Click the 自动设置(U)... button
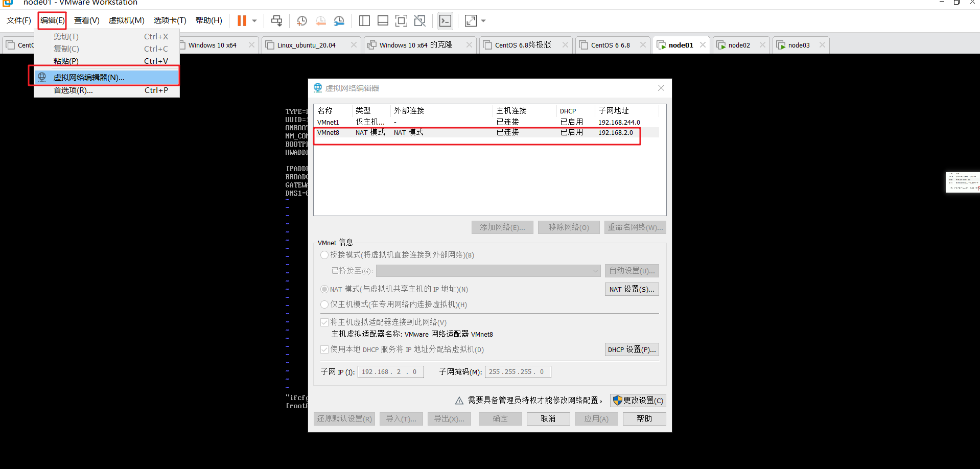 (632, 271)
